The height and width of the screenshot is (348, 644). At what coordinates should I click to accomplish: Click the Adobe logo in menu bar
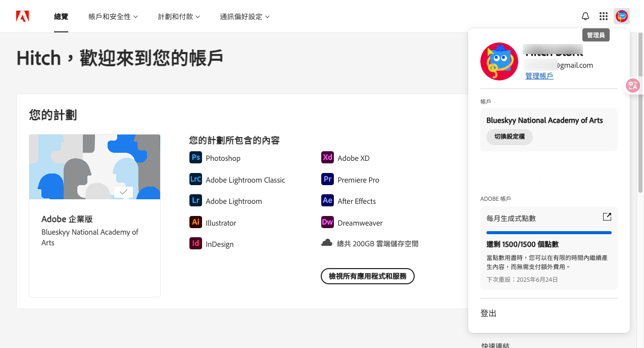(x=22, y=16)
